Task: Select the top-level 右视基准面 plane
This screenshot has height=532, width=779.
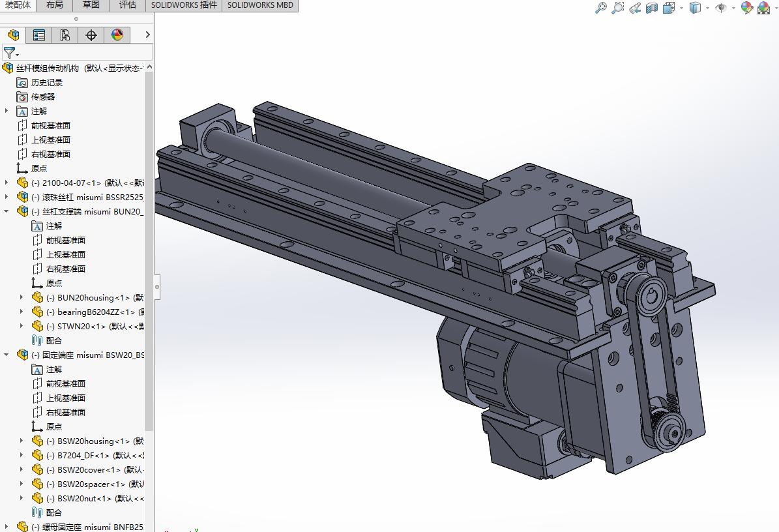Action: [51, 155]
